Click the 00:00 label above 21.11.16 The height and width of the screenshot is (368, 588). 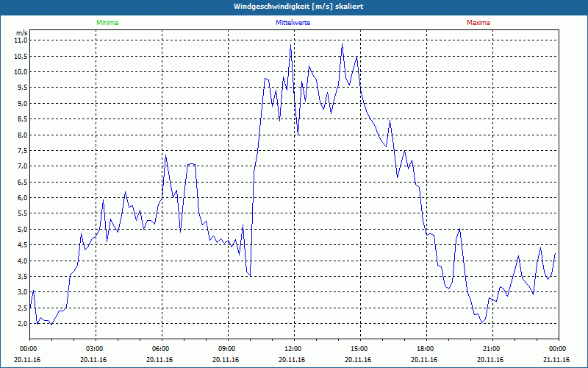pyautogui.click(x=559, y=349)
